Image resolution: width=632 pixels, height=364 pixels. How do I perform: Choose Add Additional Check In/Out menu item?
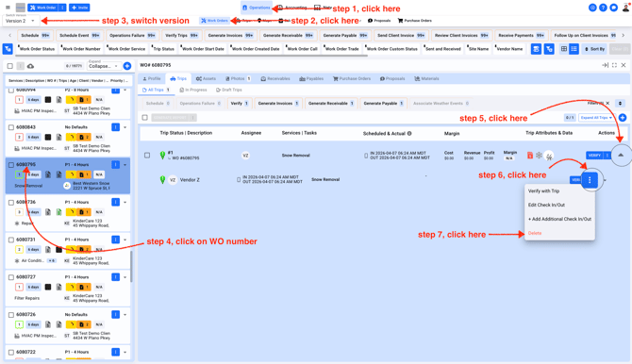click(x=559, y=219)
